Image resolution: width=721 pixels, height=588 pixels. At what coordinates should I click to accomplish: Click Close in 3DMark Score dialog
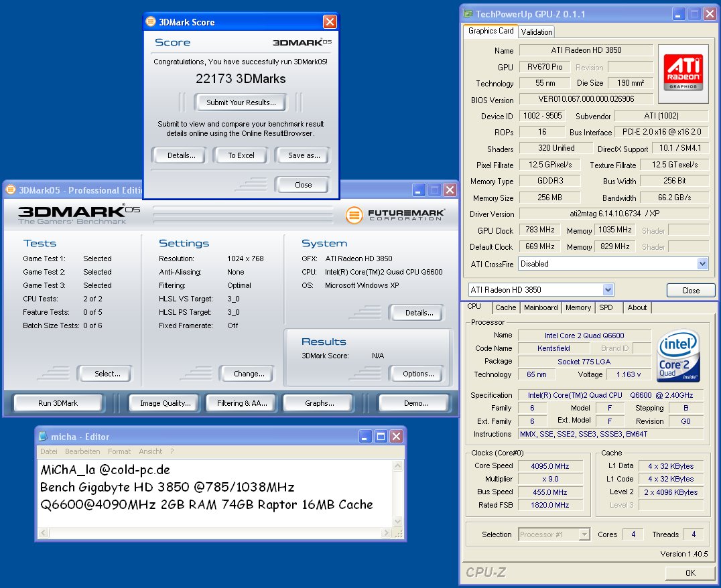tap(303, 184)
